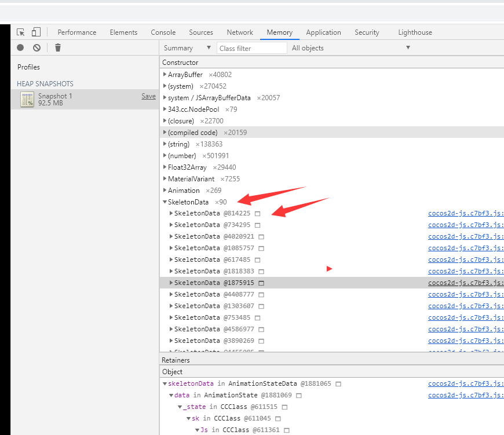The height and width of the screenshot is (435, 504).
Task: Collapse the skeletonData retainer row
Action: (165, 383)
